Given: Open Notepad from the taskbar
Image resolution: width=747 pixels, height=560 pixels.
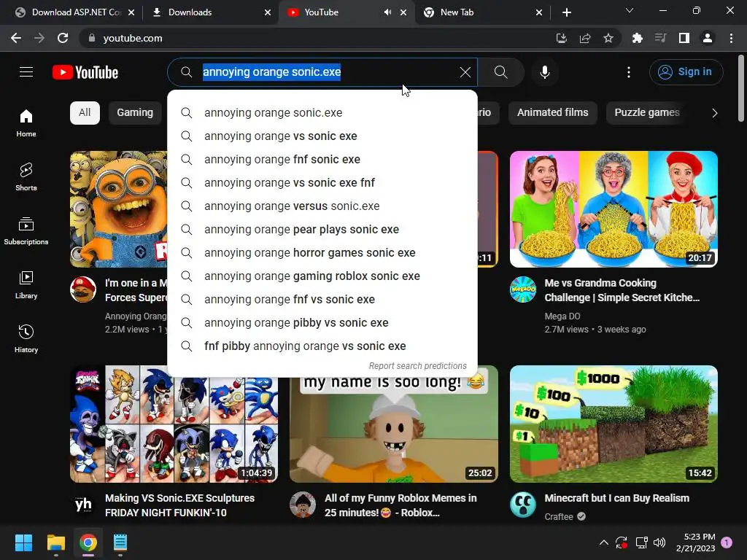Looking at the screenshot, I should (x=120, y=542).
